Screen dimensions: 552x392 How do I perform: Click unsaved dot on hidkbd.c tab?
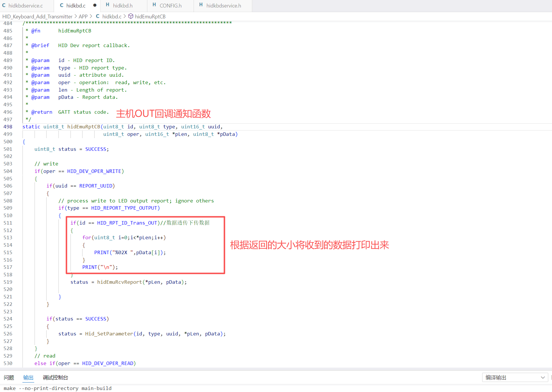[95, 5]
